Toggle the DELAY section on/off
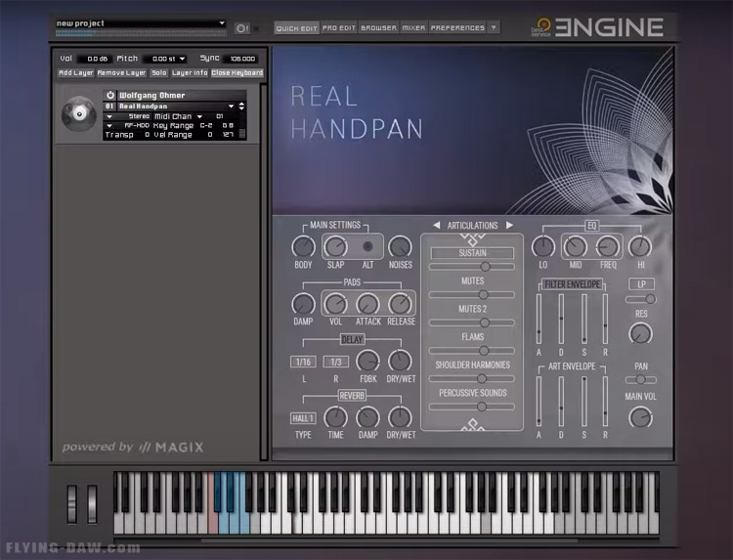 (x=352, y=339)
